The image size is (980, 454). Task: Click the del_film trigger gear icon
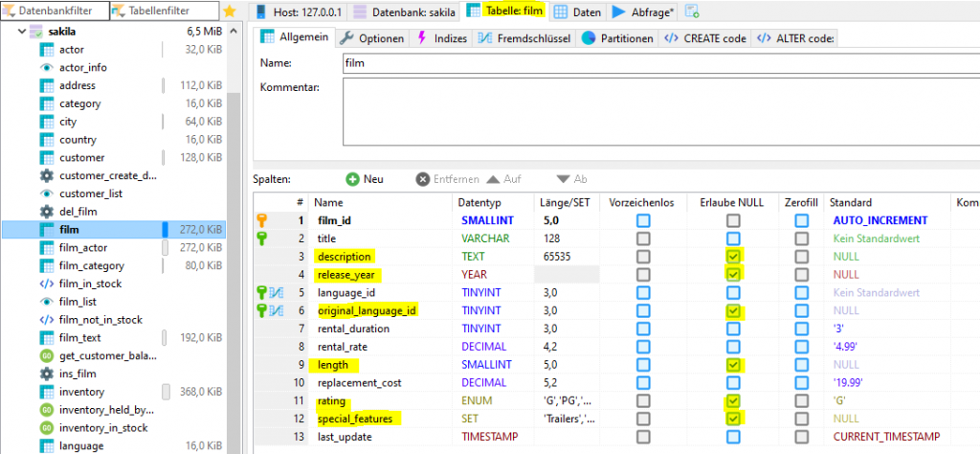(x=46, y=212)
